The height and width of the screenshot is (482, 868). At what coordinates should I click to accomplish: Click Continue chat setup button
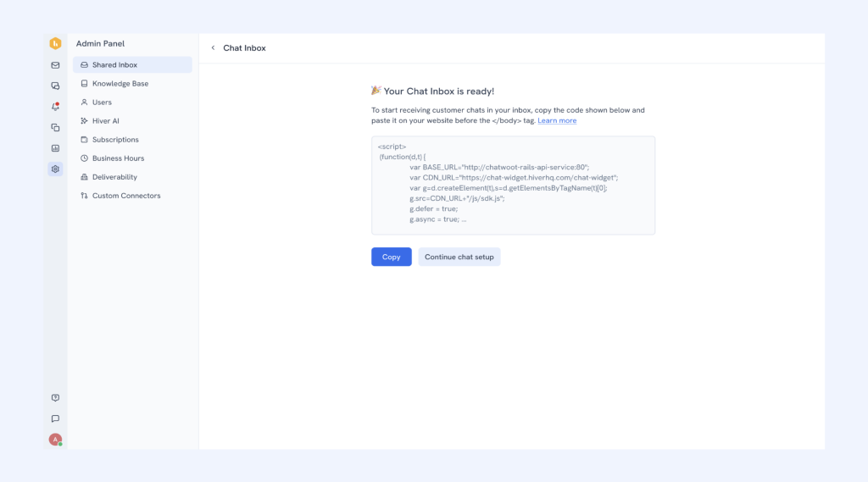[x=459, y=257]
